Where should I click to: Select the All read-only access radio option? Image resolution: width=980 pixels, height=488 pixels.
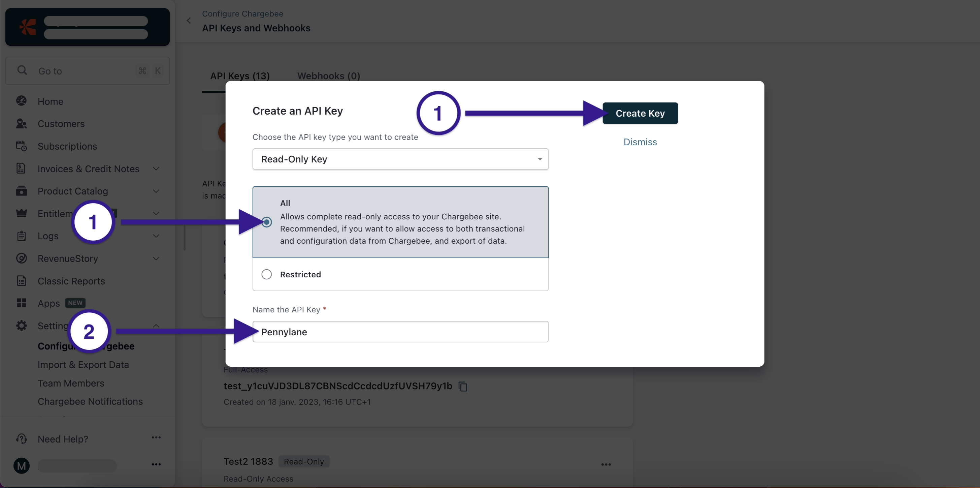[267, 221]
